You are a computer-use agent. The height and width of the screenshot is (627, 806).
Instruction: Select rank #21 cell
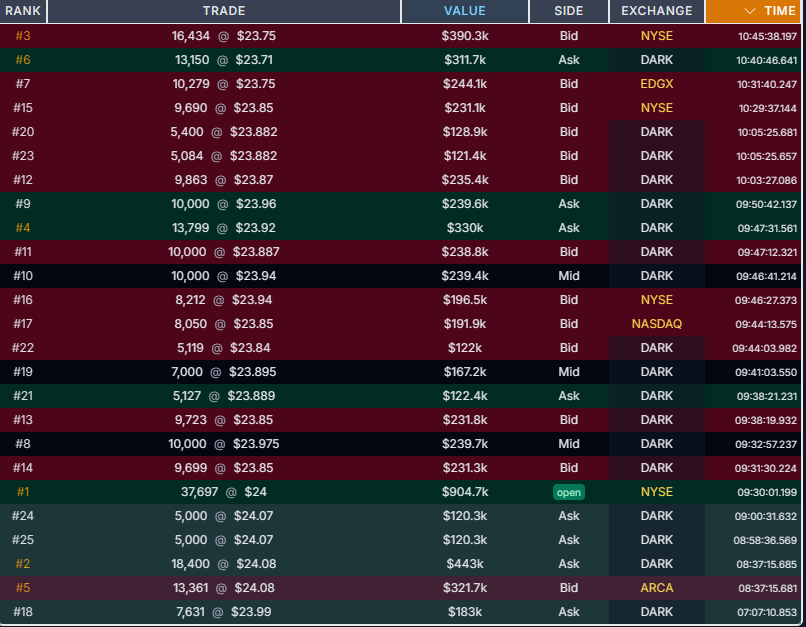[23, 396]
